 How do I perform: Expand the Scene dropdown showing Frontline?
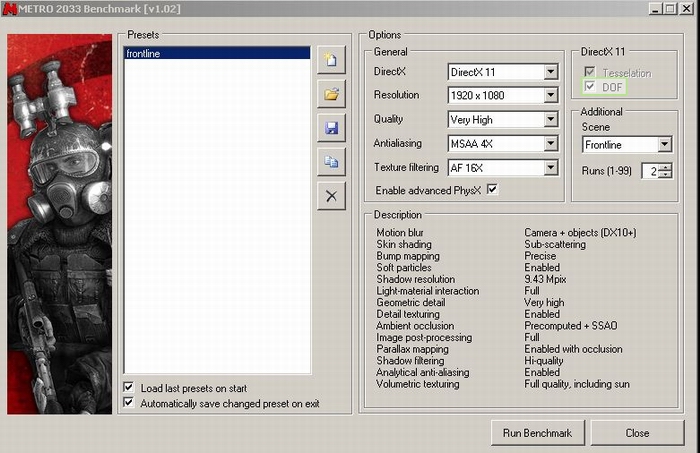[665, 145]
